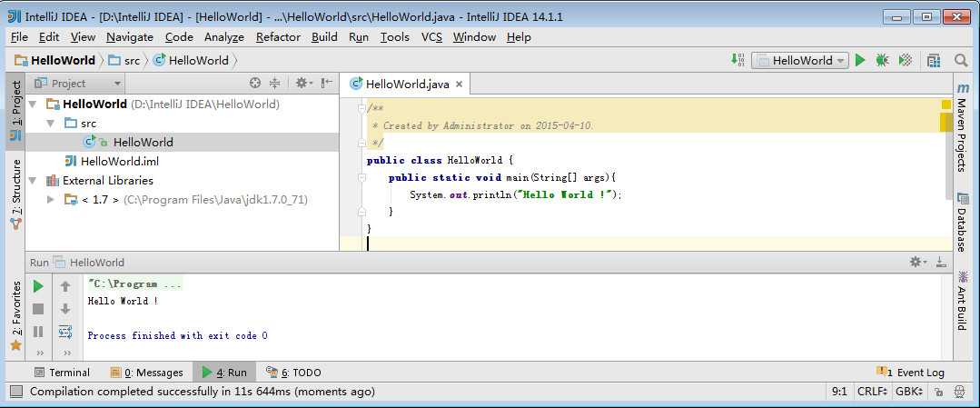
Task: Click Up the stack trace arrow
Action: pyautogui.click(x=65, y=286)
